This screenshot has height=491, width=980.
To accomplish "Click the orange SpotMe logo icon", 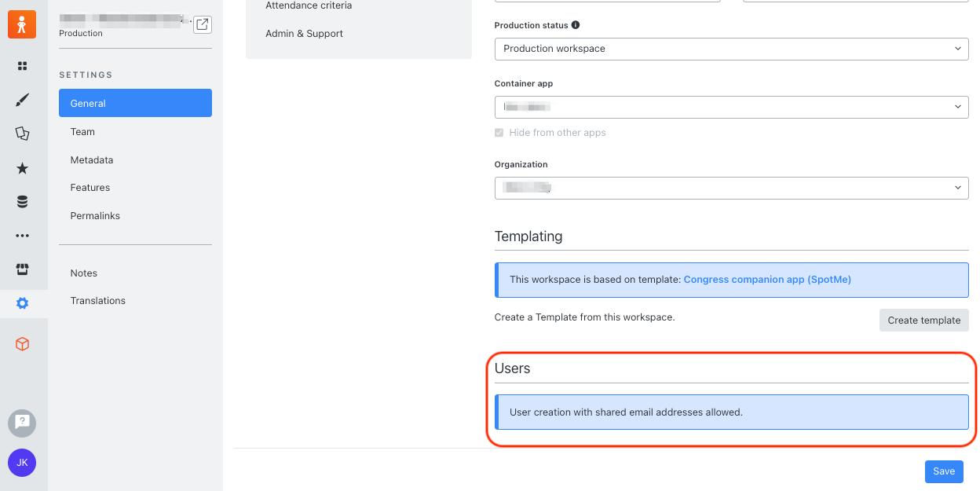I will coord(22,25).
